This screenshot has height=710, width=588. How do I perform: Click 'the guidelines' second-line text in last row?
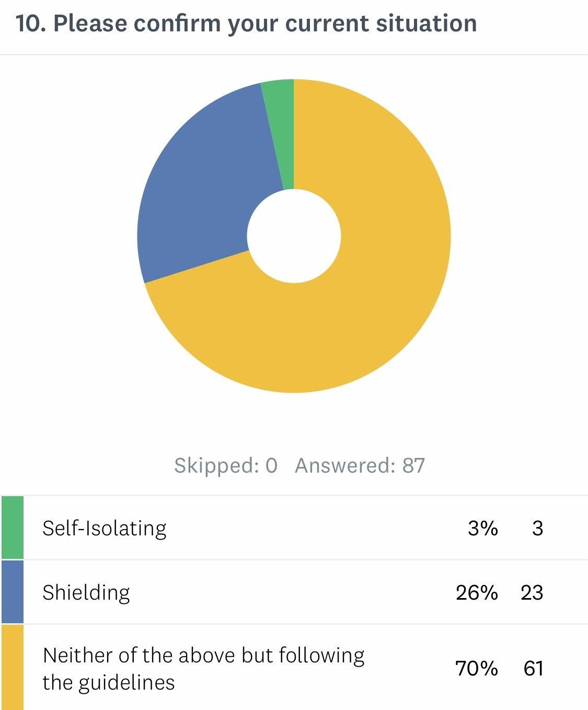(109, 682)
